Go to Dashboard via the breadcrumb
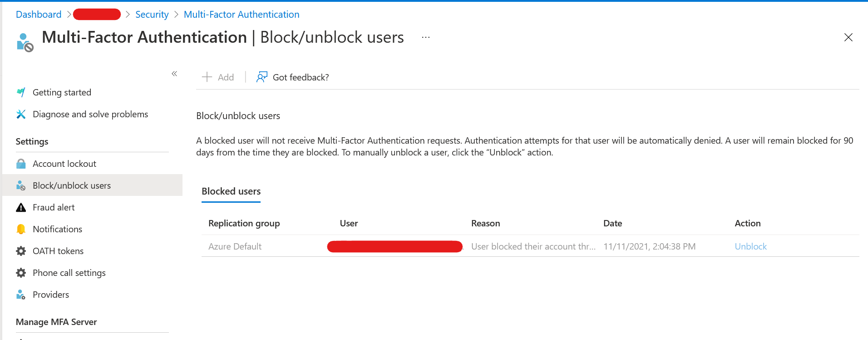 (39, 15)
